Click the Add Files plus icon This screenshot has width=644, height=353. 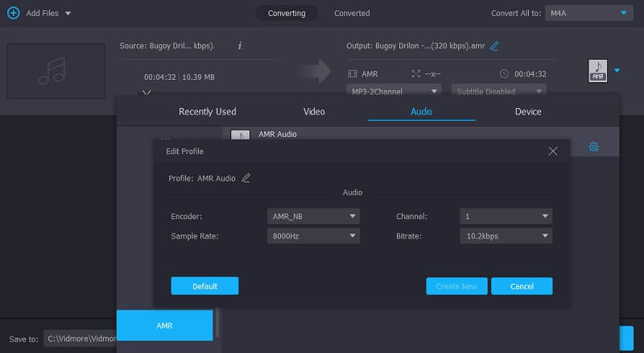[x=13, y=13]
